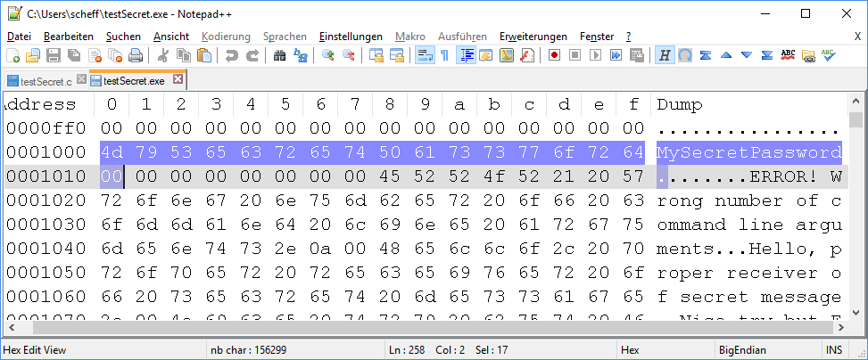Open User Defined Language lightning icon
Viewport: 868px width, 360px height.
[486, 55]
